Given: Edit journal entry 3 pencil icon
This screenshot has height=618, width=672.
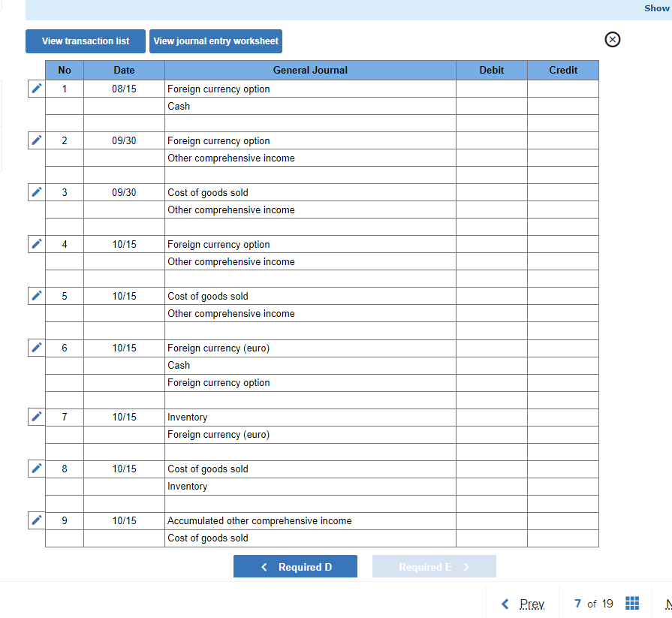Looking at the screenshot, I should [37, 192].
